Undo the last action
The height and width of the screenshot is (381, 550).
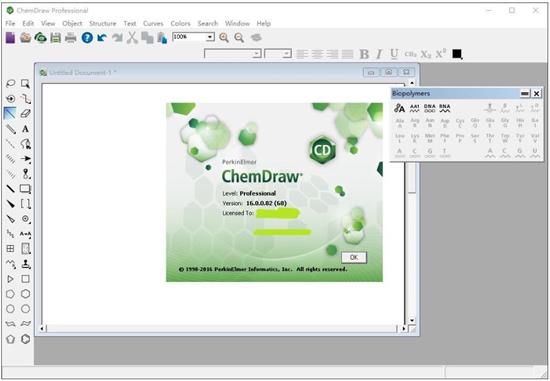[x=102, y=37]
